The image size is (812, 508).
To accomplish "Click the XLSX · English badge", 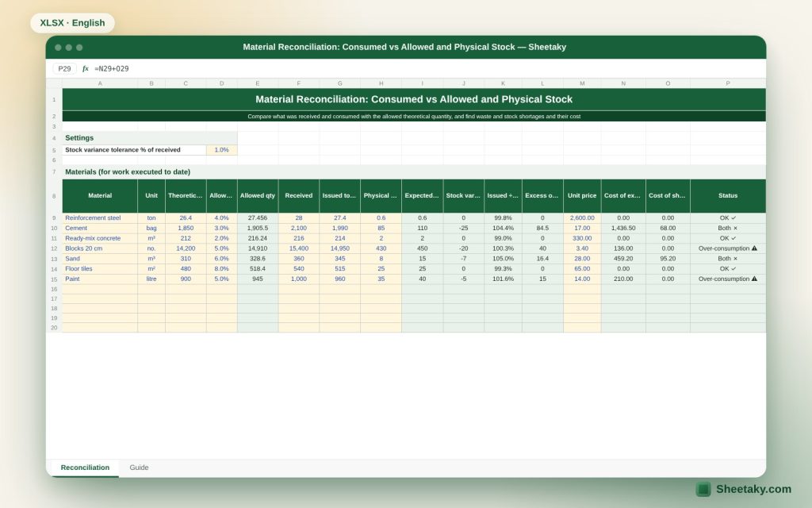I will click(72, 23).
